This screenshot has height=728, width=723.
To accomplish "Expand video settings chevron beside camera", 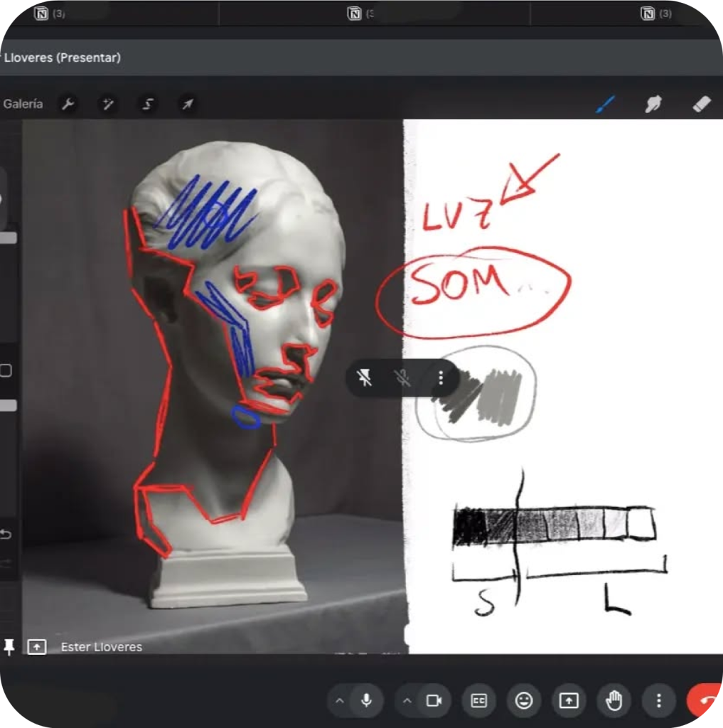I will [407, 701].
